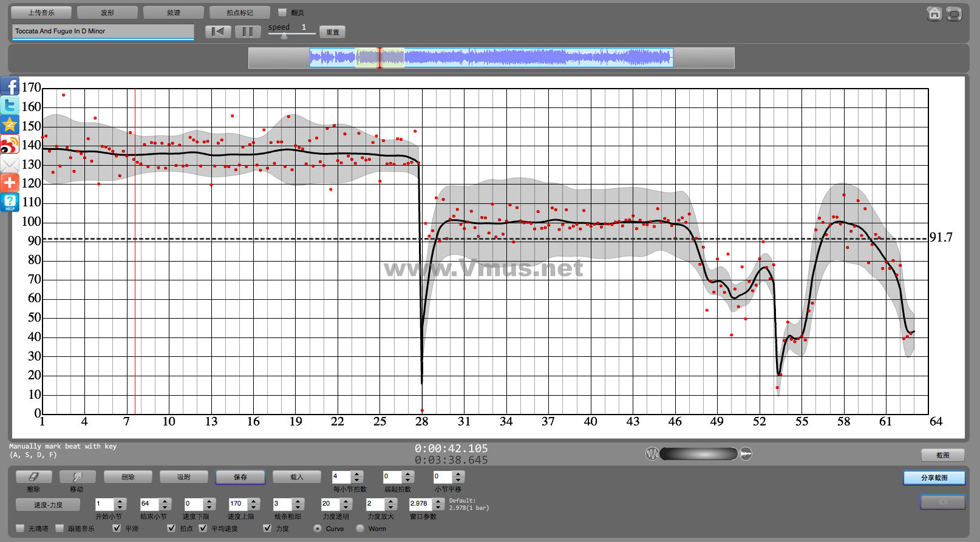Share the chart on Twitter
The height and width of the screenshot is (542, 980).
[x=10, y=105]
